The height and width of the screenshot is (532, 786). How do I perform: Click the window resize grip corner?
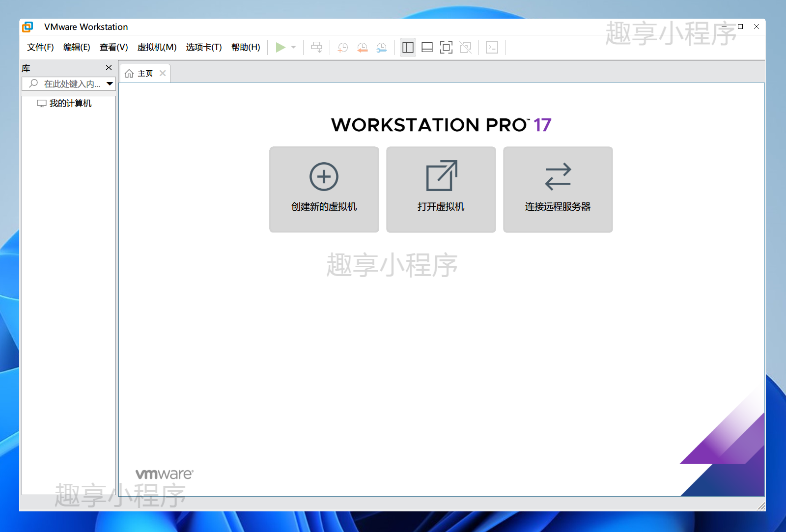pyautogui.click(x=761, y=506)
